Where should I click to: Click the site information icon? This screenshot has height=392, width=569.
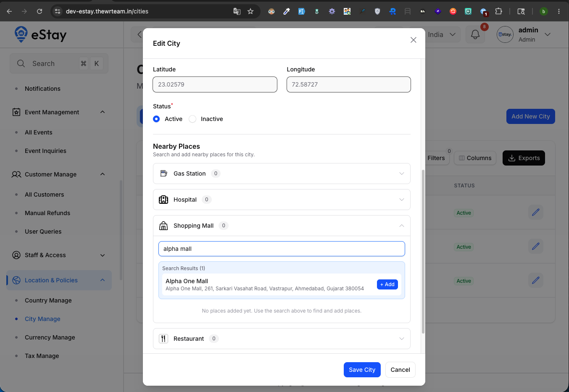pyautogui.click(x=58, y=11)
